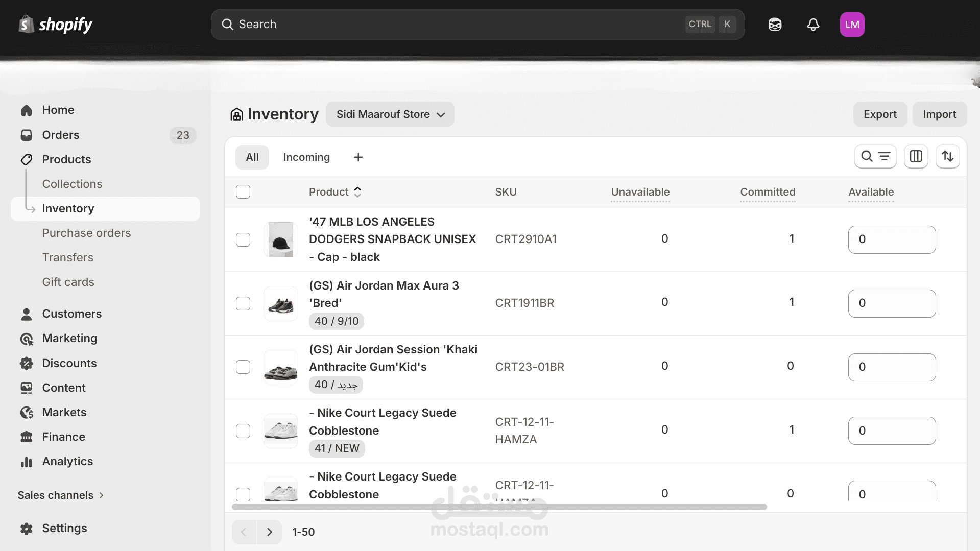Click the notifications bell icon
980x551 pixels.
[x=813, y=25]
